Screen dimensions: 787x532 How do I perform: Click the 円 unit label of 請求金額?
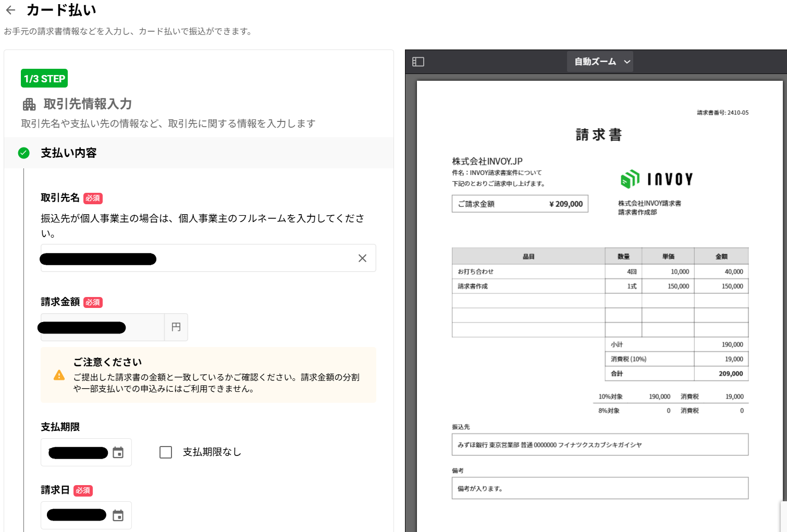point(176,327)
